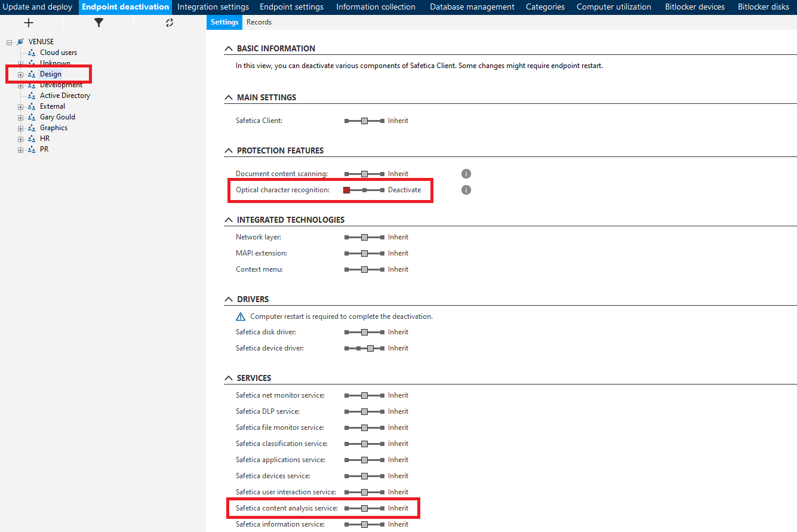This screenshot has height=532, width=797.
Task: Select the Gary Gould tree item
Action: [x=57, y=117]
